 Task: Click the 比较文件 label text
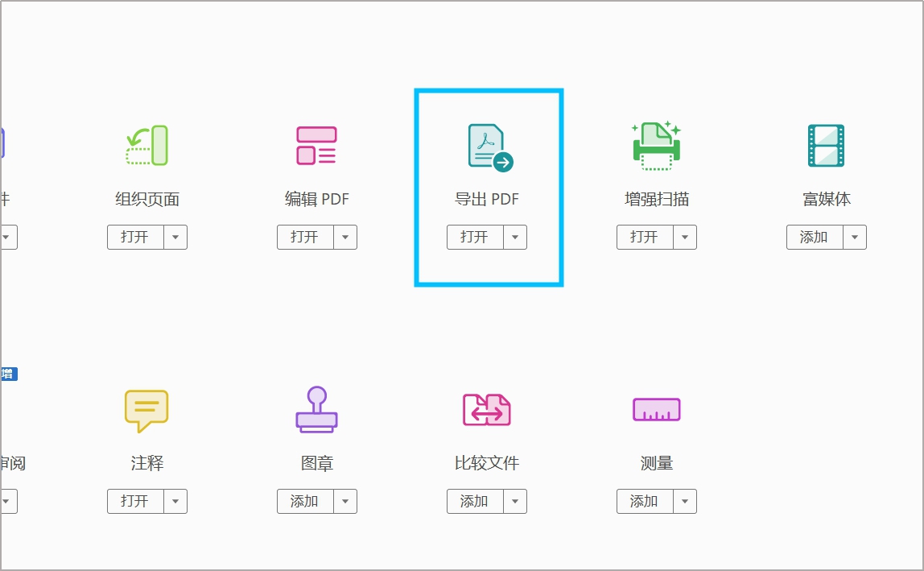[x=487, y=464]
